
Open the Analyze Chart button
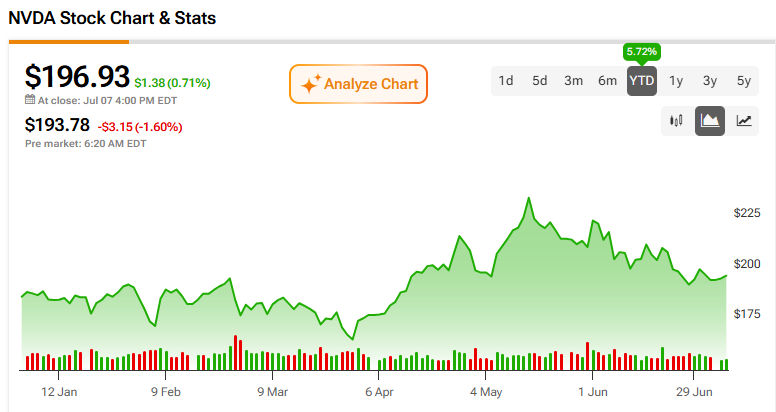point(358,84)
